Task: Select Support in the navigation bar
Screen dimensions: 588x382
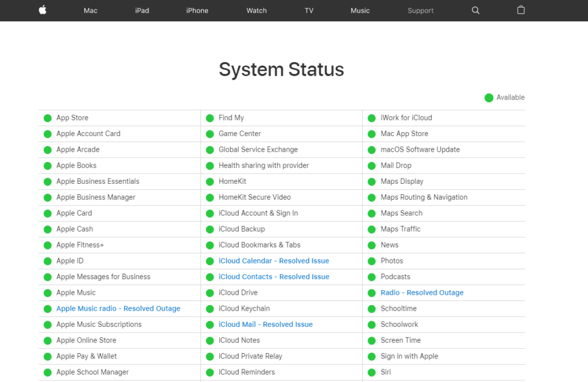Action: pyautogui.click(x=420, y=10)
